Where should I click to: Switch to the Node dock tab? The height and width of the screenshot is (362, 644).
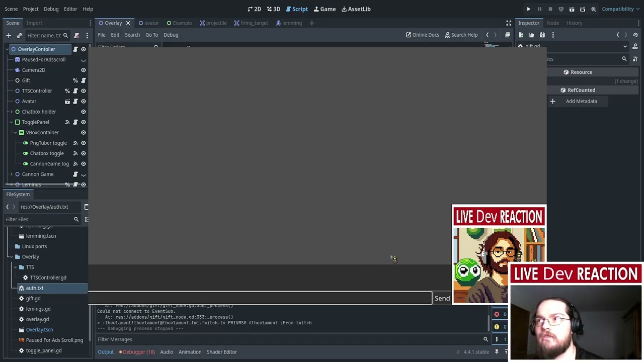click(553, 23)
